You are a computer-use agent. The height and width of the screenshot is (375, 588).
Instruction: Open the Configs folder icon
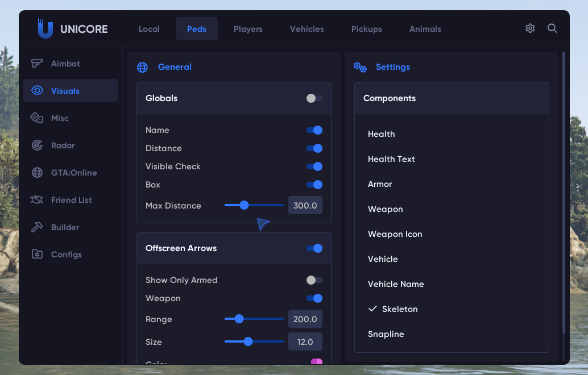(37, 255)
